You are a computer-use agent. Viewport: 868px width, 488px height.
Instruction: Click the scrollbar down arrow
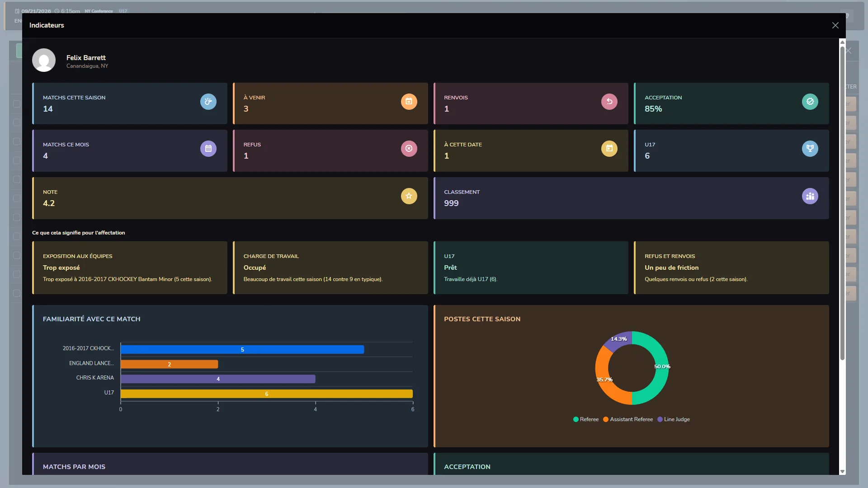tap(842, 471)
